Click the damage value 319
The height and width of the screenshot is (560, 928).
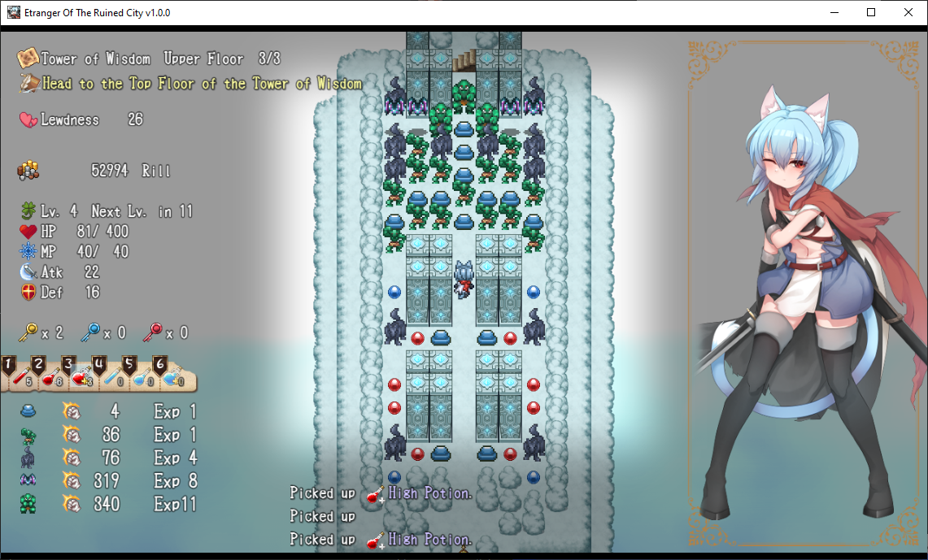point(107,481)
